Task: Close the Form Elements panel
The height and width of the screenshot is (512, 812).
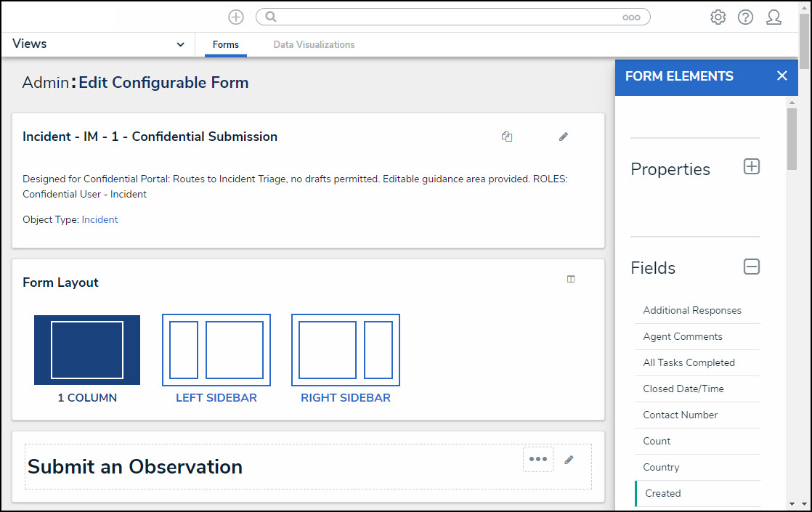Action: coord(781,76)
